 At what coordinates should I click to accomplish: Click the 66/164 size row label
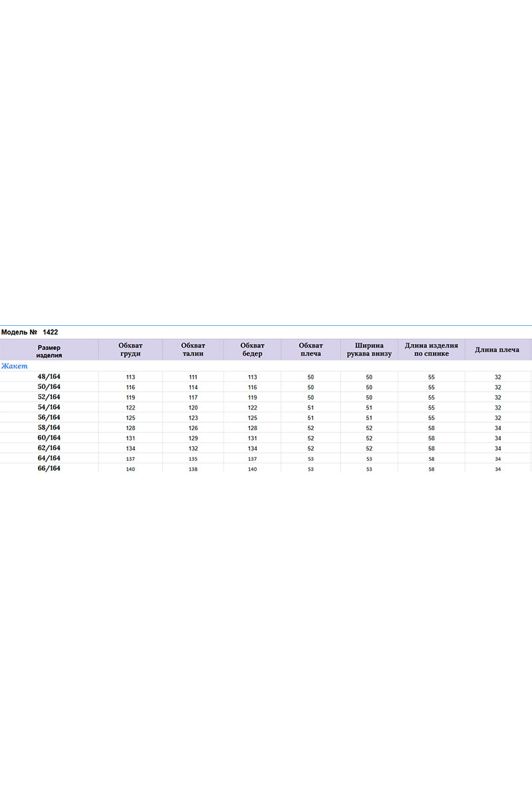click(49, 469)
